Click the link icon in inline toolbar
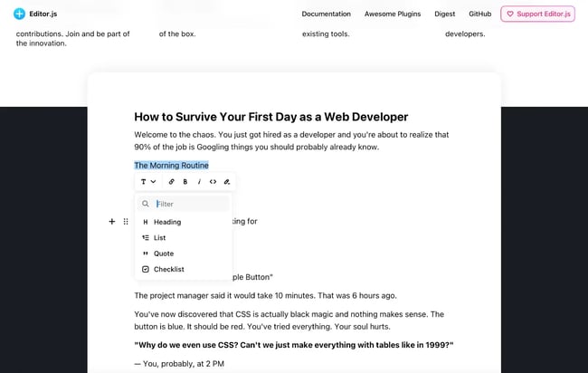 171,182
